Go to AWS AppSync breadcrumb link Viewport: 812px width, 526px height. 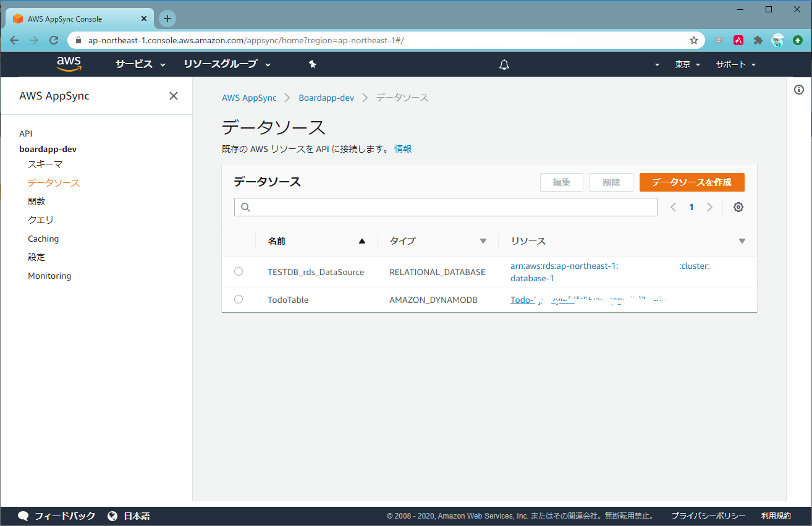coord(249,98)
